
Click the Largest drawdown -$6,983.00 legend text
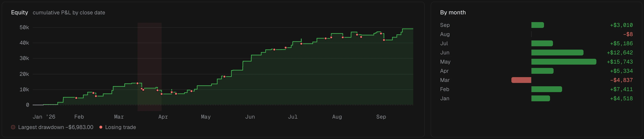click(56, 127)
